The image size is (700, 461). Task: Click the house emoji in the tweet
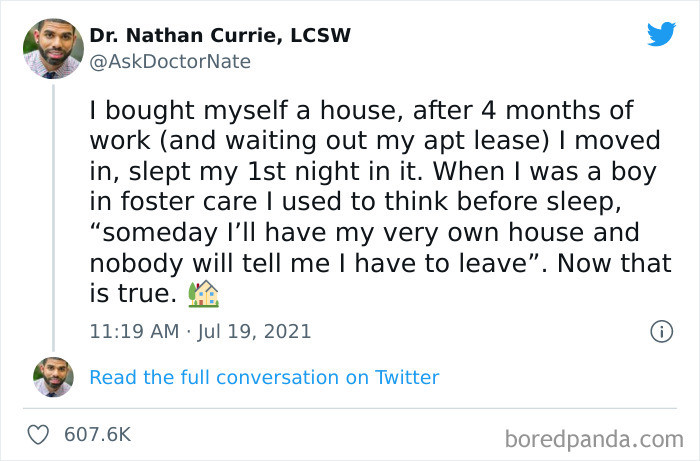click(203, 293)
